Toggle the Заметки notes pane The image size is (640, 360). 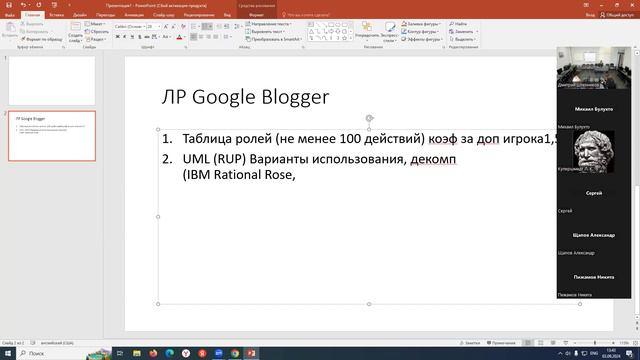coord(470,343)
